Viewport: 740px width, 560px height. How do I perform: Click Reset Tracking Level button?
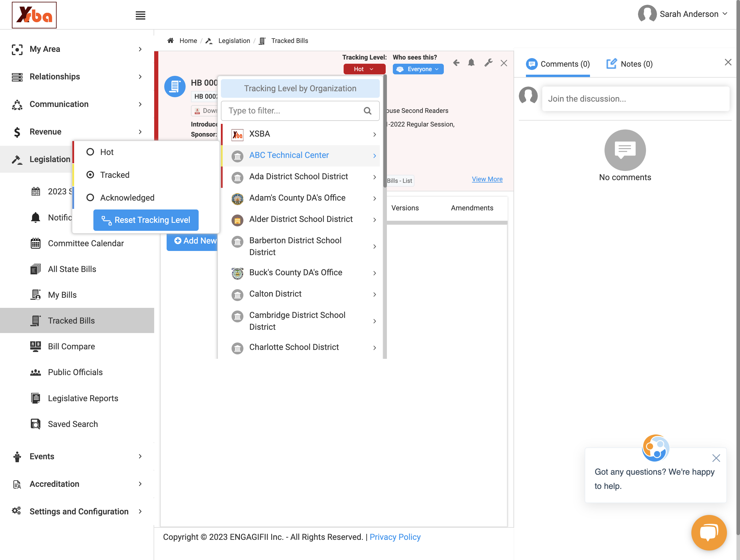tap(146, 220)
